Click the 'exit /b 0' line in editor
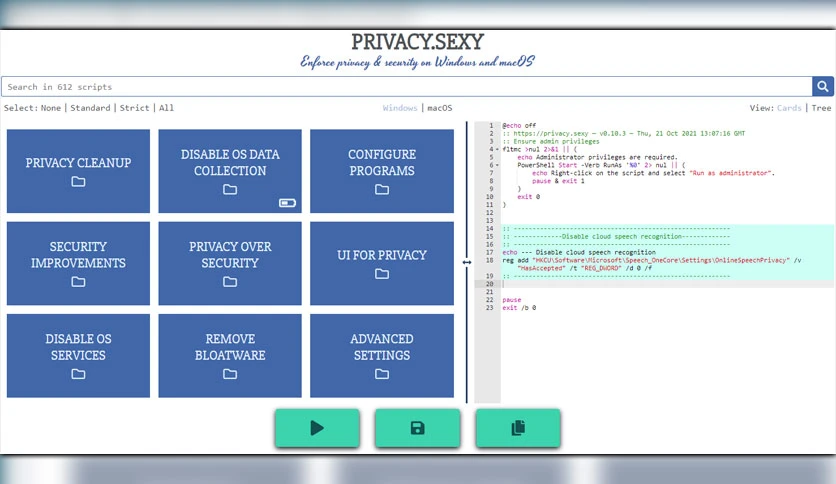The width and height of the screenshot is (836, 484). [x=519, y=308]
